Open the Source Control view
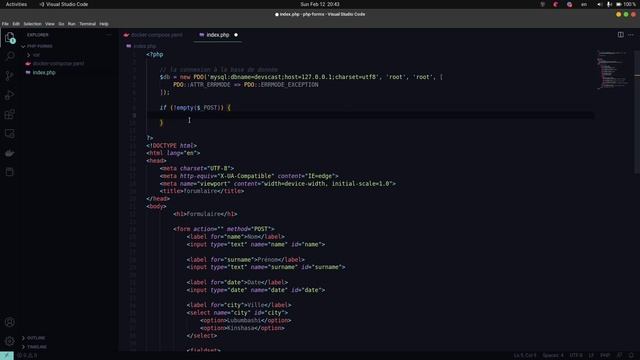 coord(10,76)
